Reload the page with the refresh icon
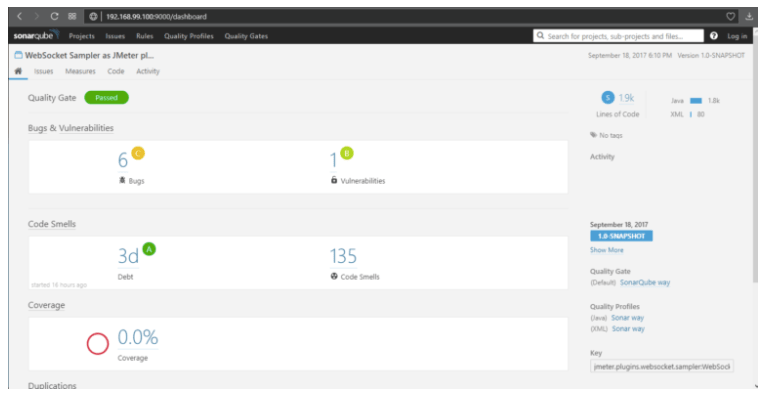The image size is (771, 398). (x=55, y=16)
